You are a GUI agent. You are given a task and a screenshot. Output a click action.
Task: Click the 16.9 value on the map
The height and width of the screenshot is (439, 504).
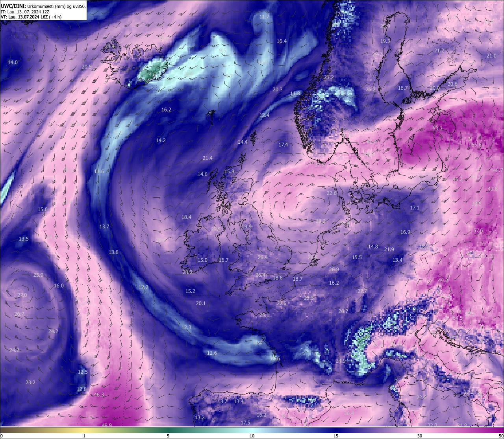point(405,232)
